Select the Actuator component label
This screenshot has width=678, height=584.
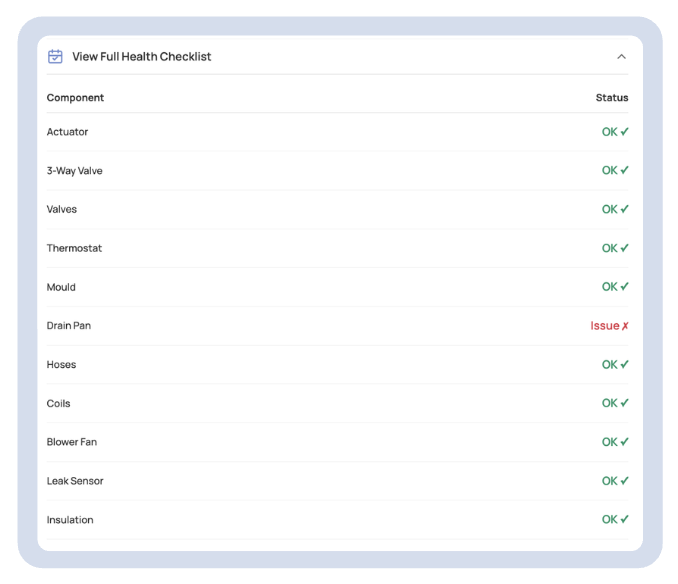pyautogui.click(x=67, y=132)
